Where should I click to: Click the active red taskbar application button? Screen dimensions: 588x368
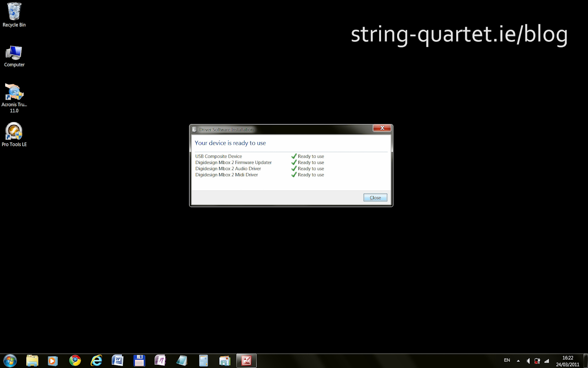247,361
